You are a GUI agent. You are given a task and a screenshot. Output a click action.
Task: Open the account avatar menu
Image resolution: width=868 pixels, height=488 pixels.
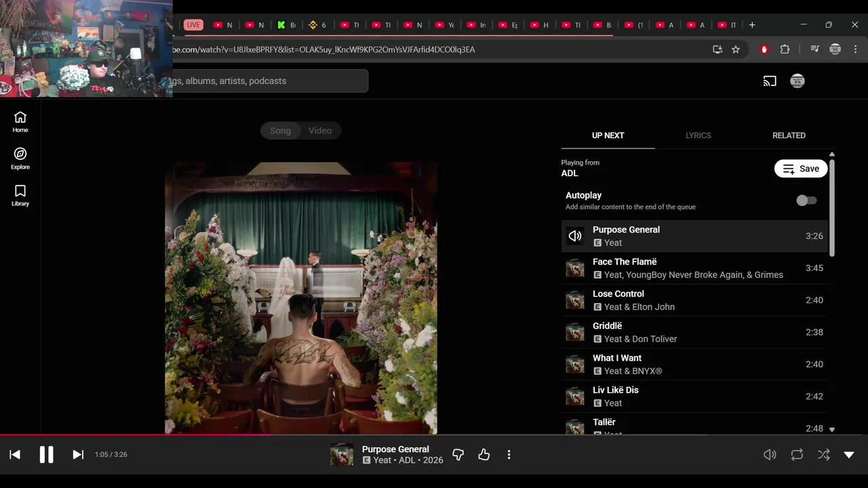[797, 81]
